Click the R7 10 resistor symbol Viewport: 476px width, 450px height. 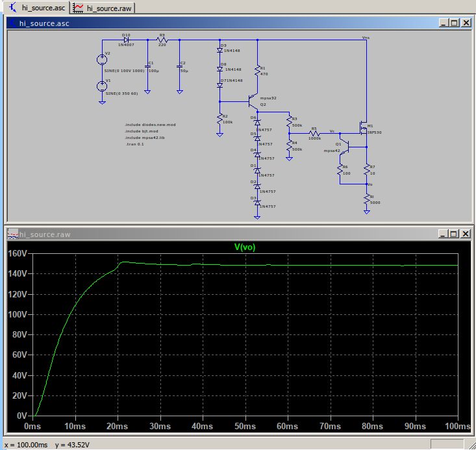(367, 169)
